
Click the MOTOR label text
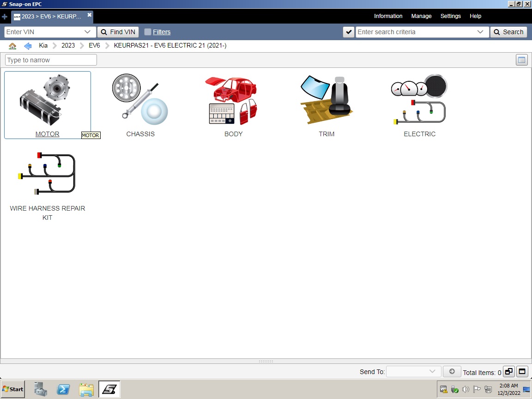point(48,134)
